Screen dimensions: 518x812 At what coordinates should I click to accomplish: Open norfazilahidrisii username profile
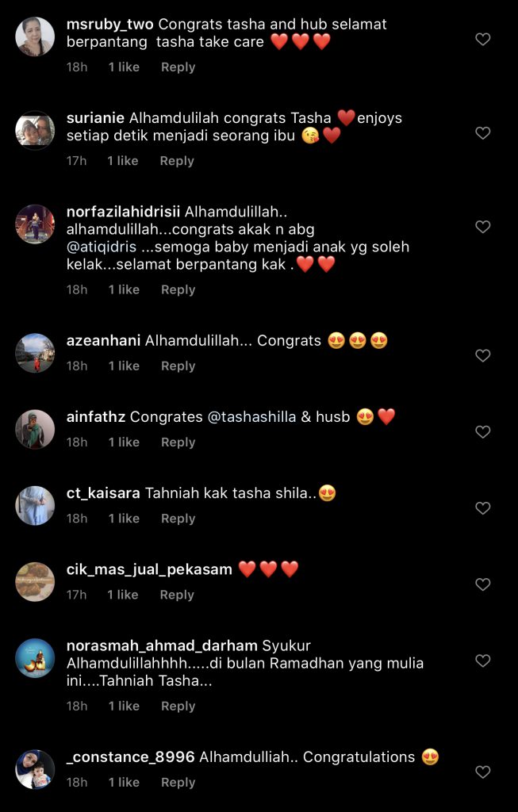click(123, 212)
